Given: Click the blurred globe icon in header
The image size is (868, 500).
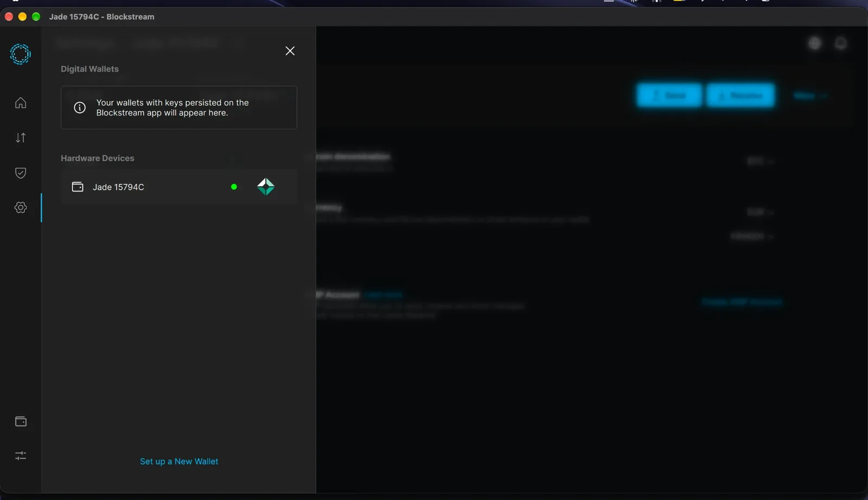Looking at the screenshot, I should pyautogui.click(x=815, y=43).
